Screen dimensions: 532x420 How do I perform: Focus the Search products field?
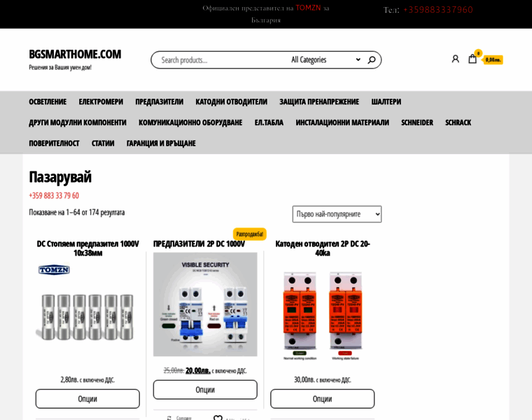[x=222, y=60]
